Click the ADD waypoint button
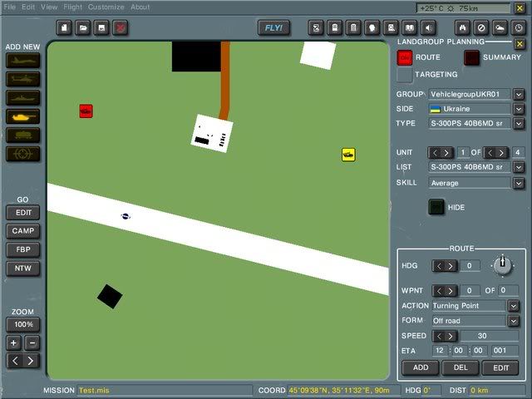The height and width of the screenshot is (399, 532). 420,367
